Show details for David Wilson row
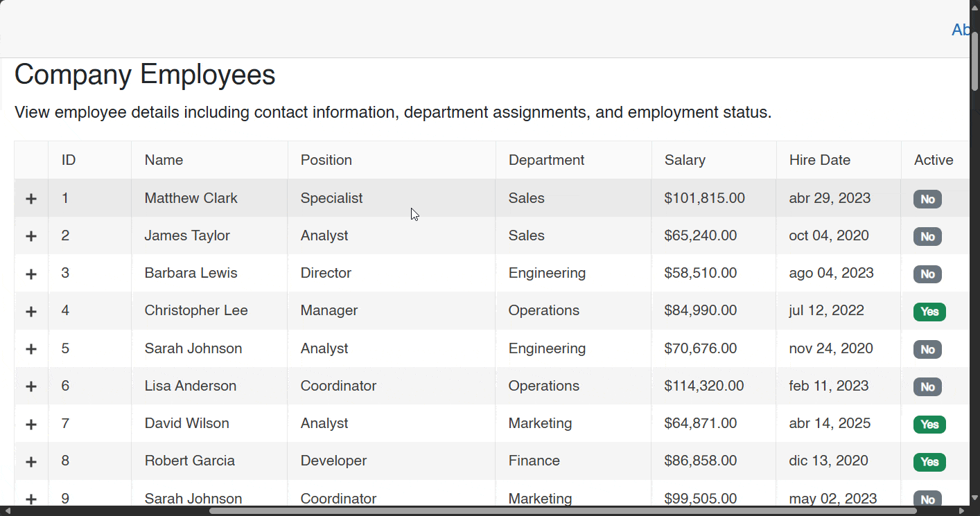Image resolution: width=980 pixels, height=516 pixels. [x=31, y=424]
